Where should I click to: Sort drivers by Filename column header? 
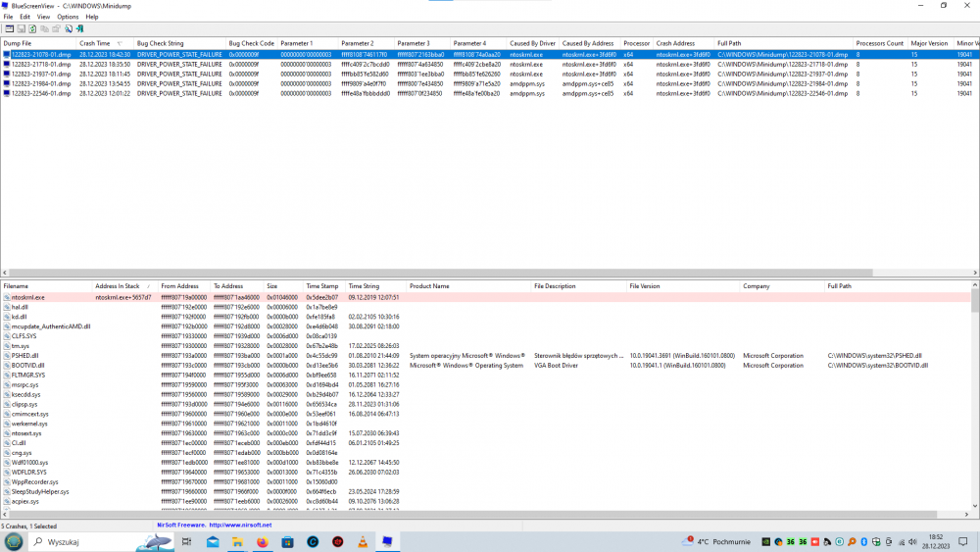(x=17, y=286)
